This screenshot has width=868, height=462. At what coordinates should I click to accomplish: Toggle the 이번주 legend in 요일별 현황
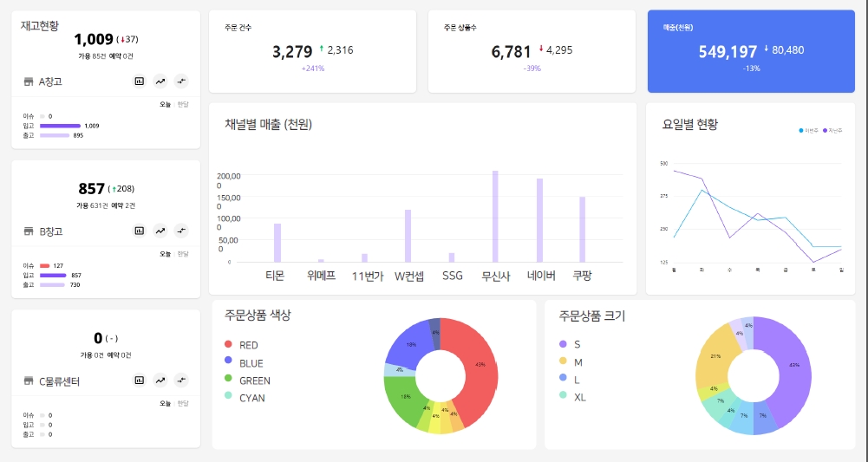(x=809, y=131)
